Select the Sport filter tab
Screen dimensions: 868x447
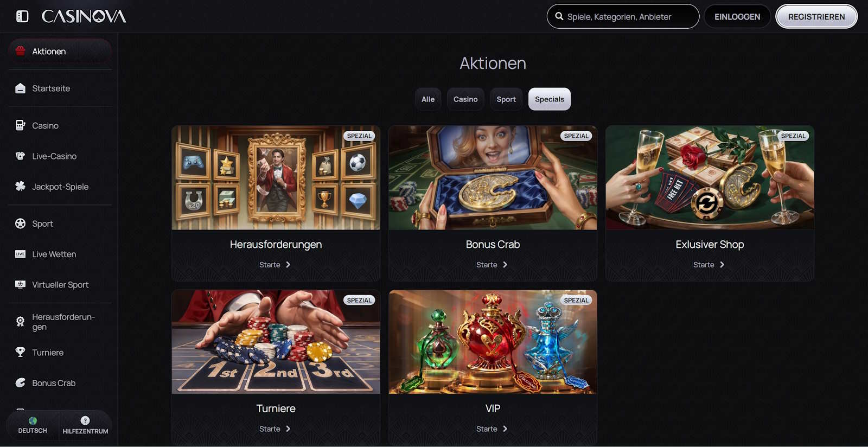[506, 99]
